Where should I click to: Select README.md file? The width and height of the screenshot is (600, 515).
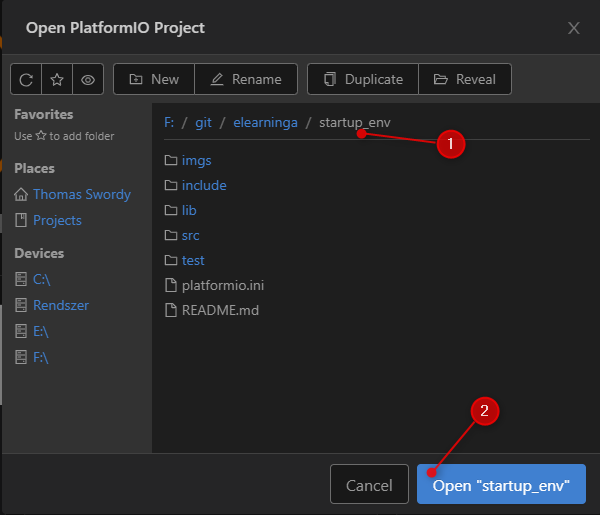click(x=220, y=310)
